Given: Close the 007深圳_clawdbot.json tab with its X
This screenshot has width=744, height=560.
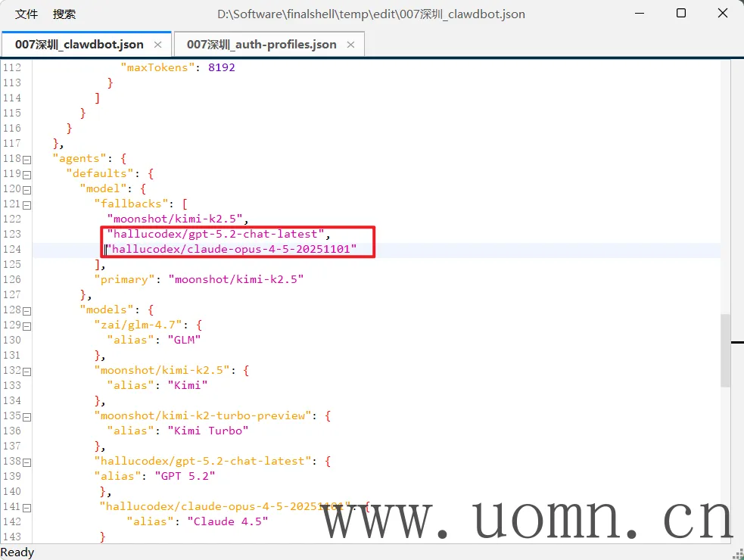Looking at the screenshot, I should click(x=158, y=45).
